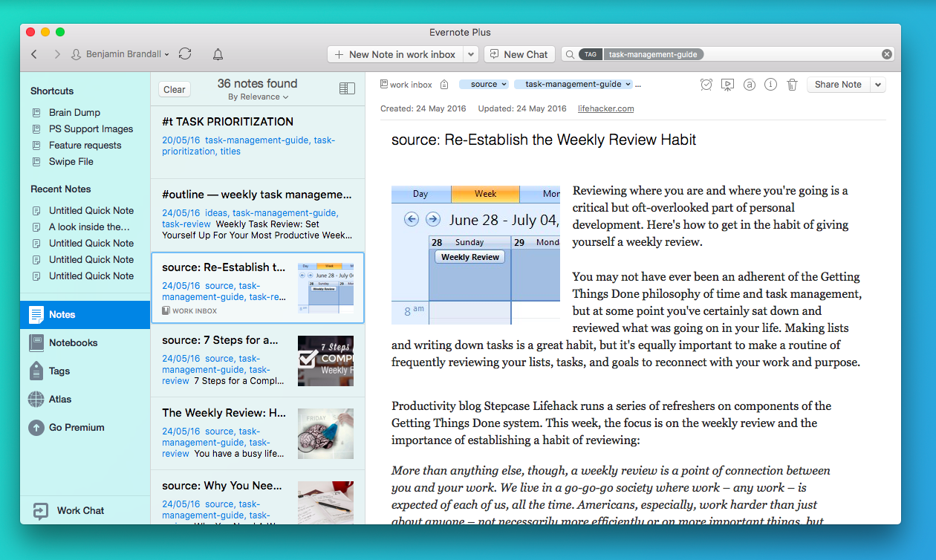Open Tags in sidebar

coord(85,371)
